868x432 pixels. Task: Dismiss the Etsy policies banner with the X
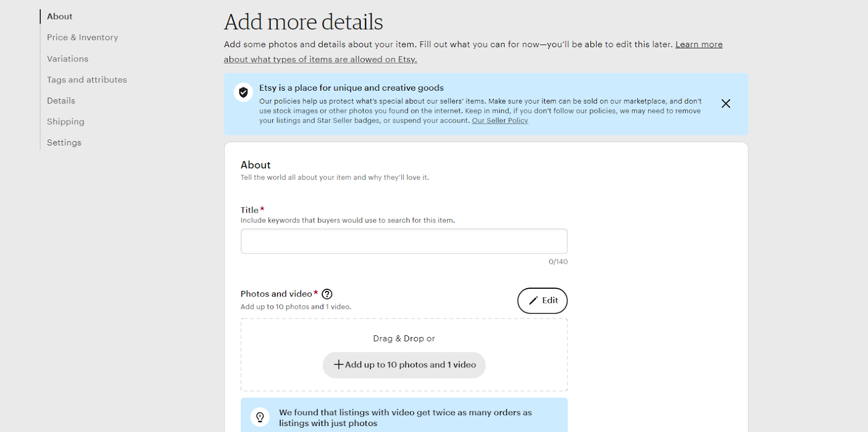[725, 103]
